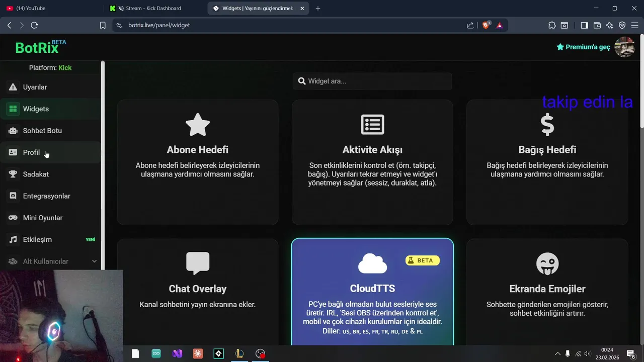Click the magnifier icon in widget search

(x=302, y=81)
